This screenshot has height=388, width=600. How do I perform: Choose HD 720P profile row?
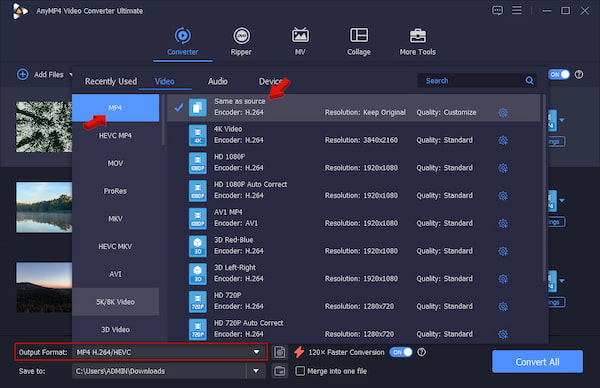pyautogui.click(x=354, y=301)
